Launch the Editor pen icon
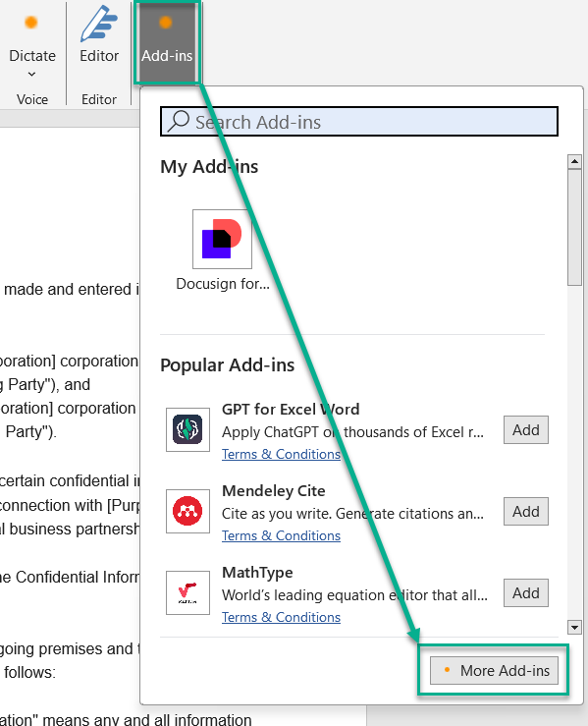The width and height of the screenshot is (588, 726). (x=99, y=25)
